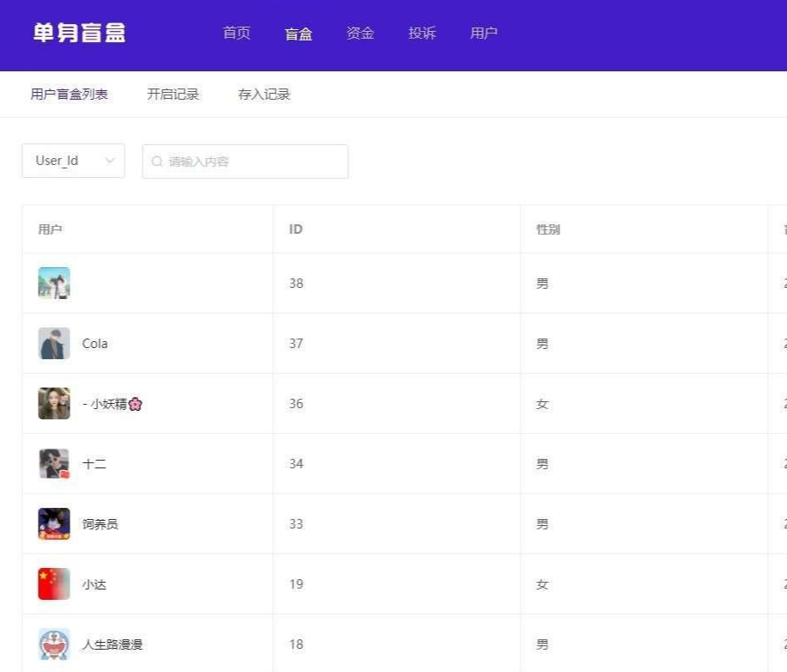This screenshot has height=672, width=787.
Task: Open the 投诉 nav item
Action: [x=422, y=34]
